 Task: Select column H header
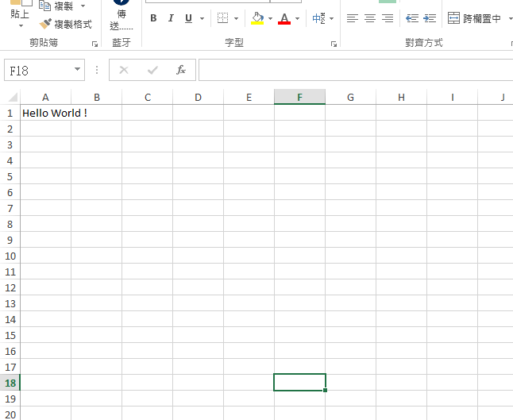pos(402,97)
